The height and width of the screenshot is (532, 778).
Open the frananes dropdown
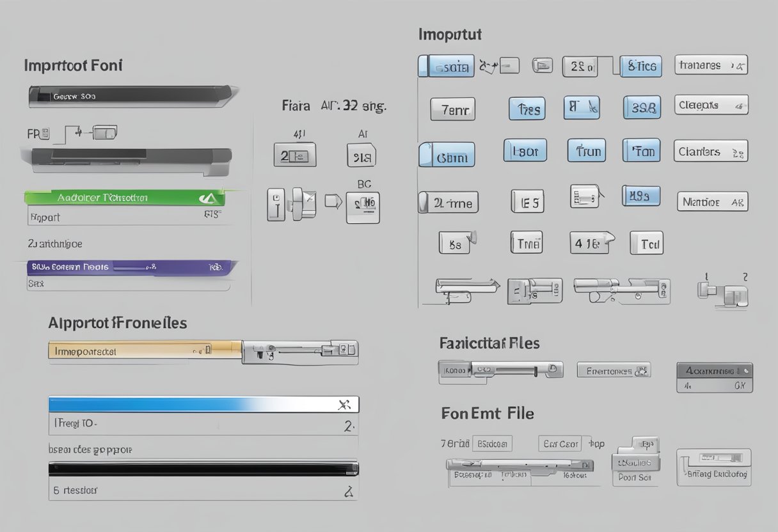pos(711,65)
